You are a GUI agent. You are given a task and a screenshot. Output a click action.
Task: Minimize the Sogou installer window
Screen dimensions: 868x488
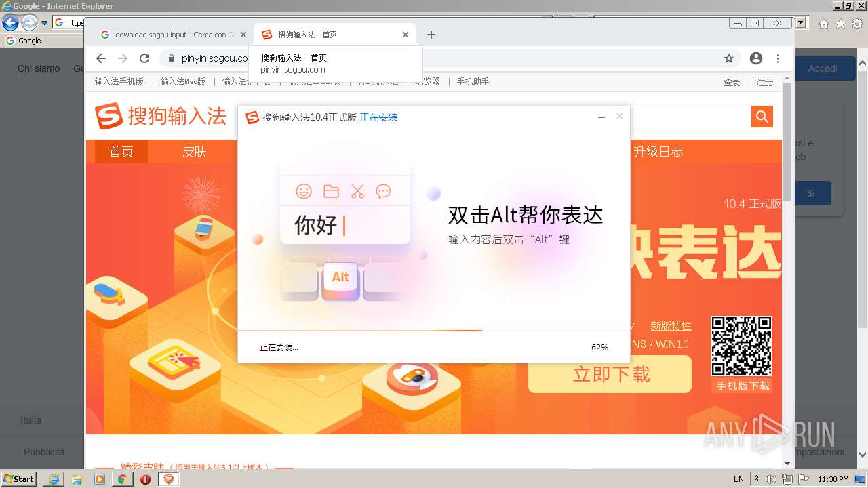point(601,117)
